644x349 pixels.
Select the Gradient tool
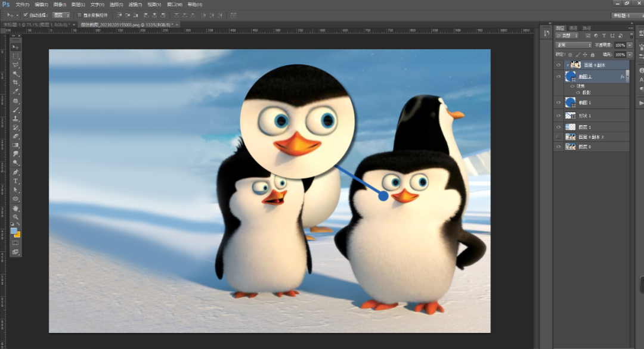click(16, 145)
